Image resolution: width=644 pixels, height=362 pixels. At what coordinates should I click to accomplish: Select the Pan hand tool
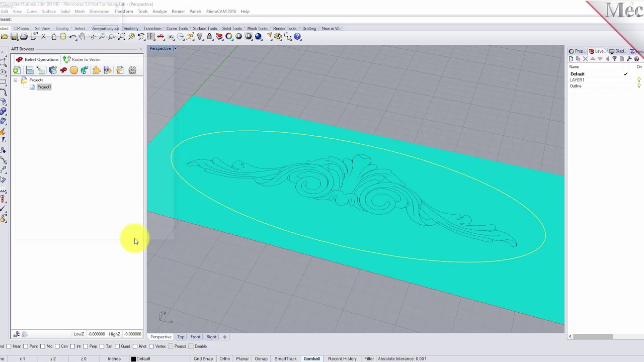point(83,37)
